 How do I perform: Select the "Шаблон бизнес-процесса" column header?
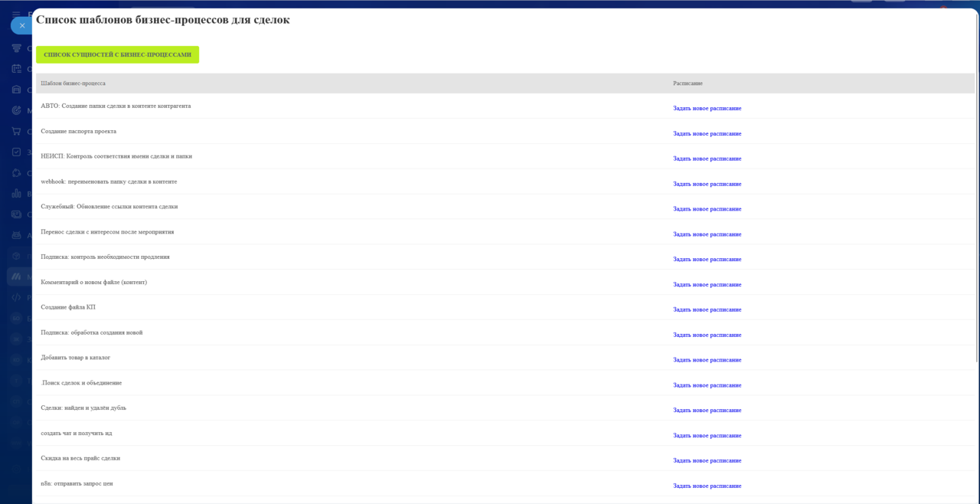point(73,83)
